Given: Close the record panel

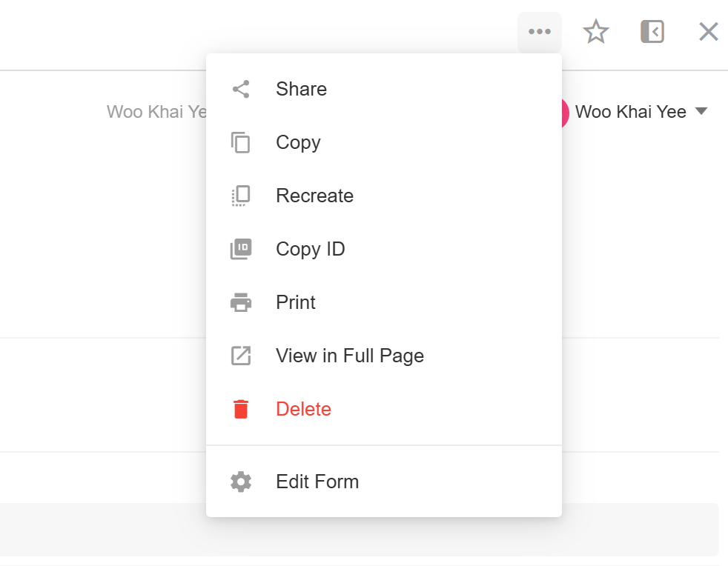Looking at the screenshot, I should pos(709,32).
